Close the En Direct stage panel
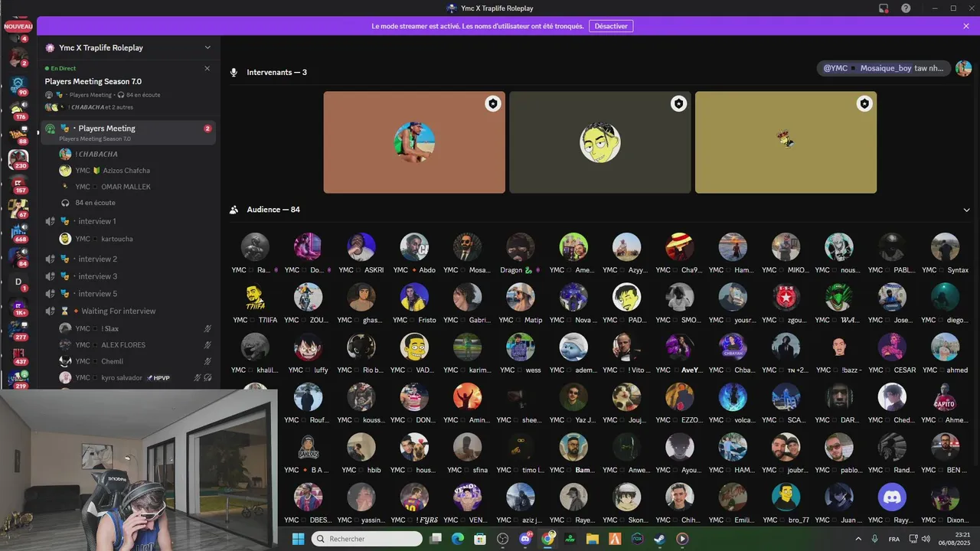Screen dimensions: 980x551 coord(207,68)
